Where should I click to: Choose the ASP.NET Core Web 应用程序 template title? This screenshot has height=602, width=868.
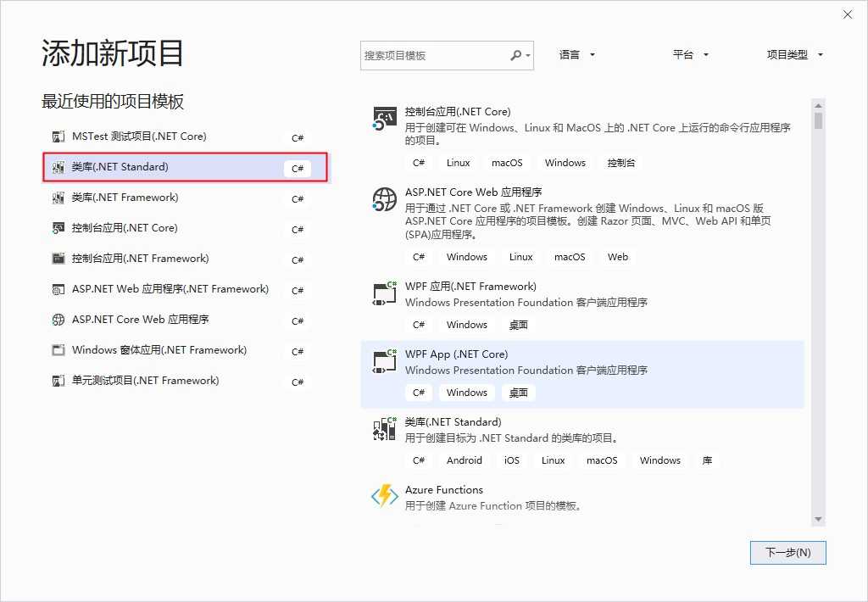pyautogui.click(x=473, y=192)
